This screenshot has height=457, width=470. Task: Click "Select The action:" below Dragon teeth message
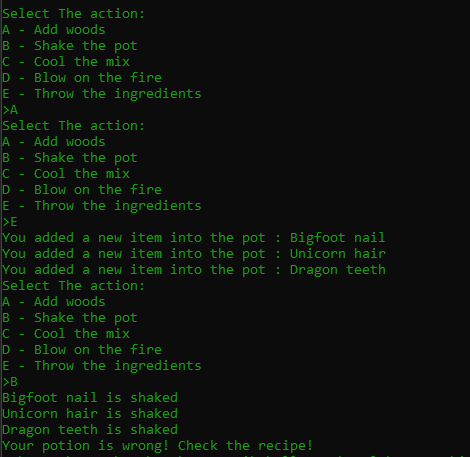(x=74, y=286)
